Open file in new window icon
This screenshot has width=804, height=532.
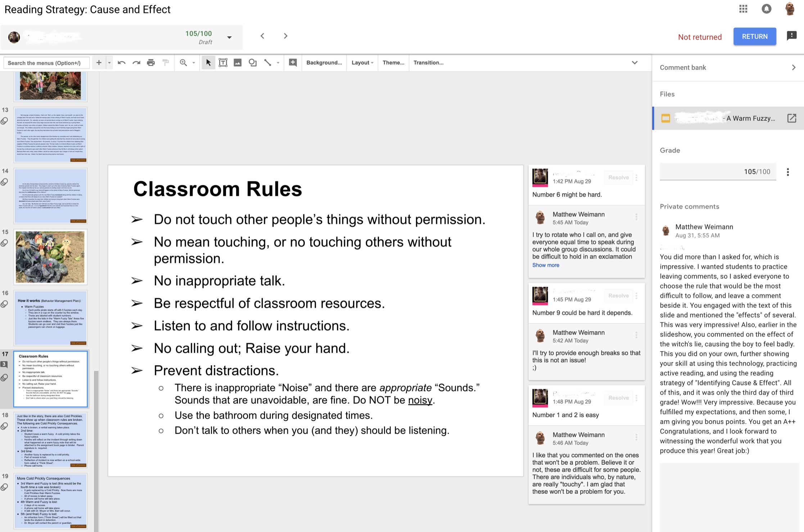pos(792,118)
